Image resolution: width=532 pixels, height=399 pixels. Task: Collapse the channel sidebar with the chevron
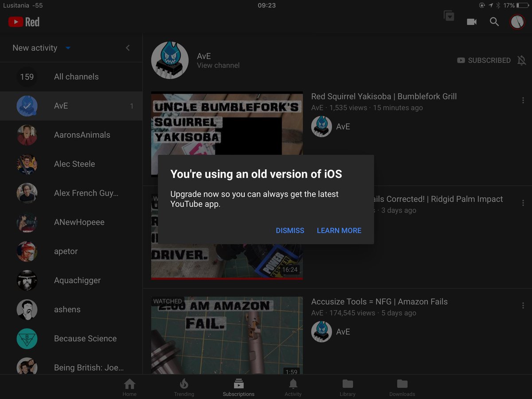128,48
